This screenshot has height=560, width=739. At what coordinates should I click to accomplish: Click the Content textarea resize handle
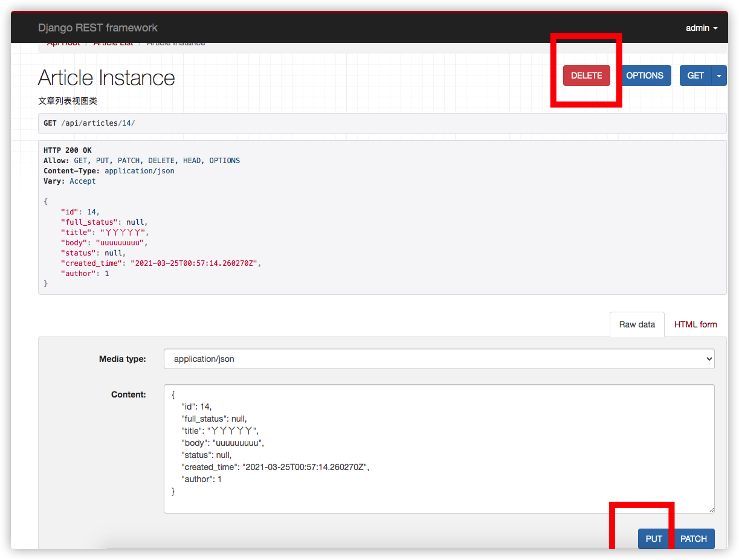pos(711,509)
